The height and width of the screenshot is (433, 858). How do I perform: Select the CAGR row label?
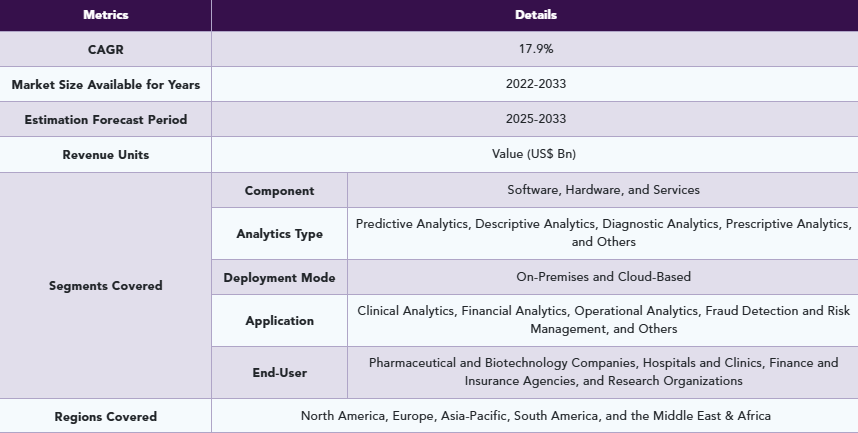tap(105, 49)
